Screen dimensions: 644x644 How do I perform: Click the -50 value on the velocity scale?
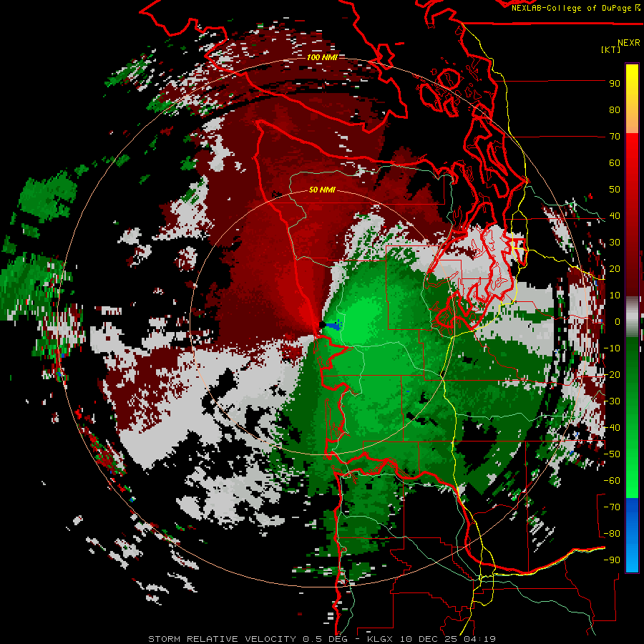612,454
